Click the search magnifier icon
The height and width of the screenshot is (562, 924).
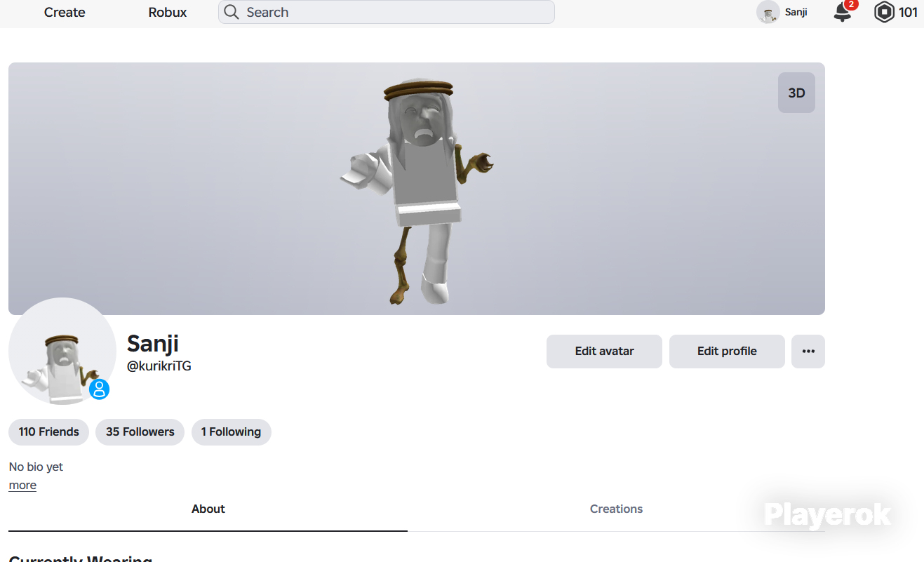pyautogui.click(x=232, y=12)
